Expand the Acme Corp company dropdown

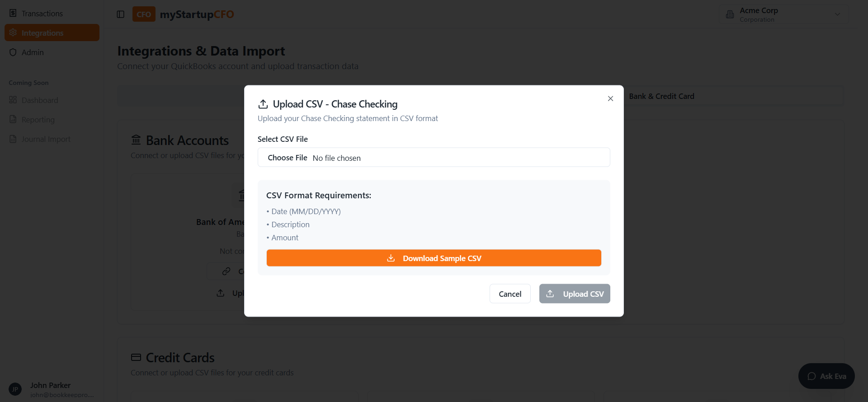click(x=837, y=14)
